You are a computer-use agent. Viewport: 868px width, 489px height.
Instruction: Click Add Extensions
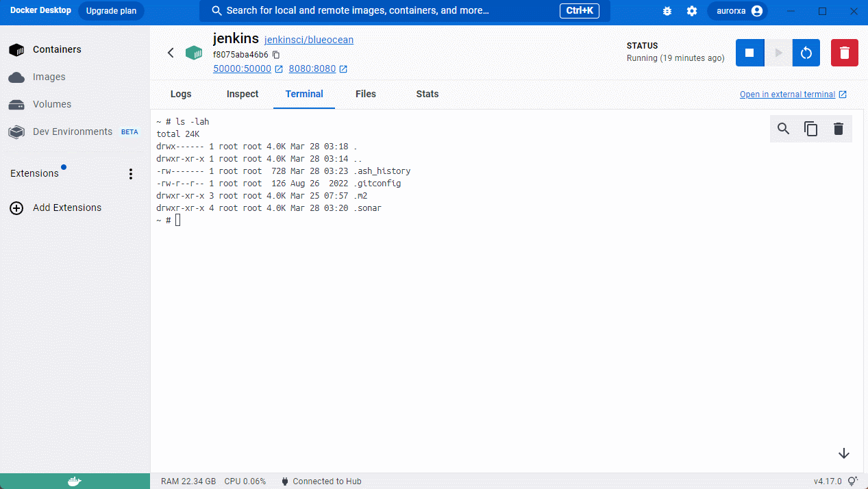(75, 208)
